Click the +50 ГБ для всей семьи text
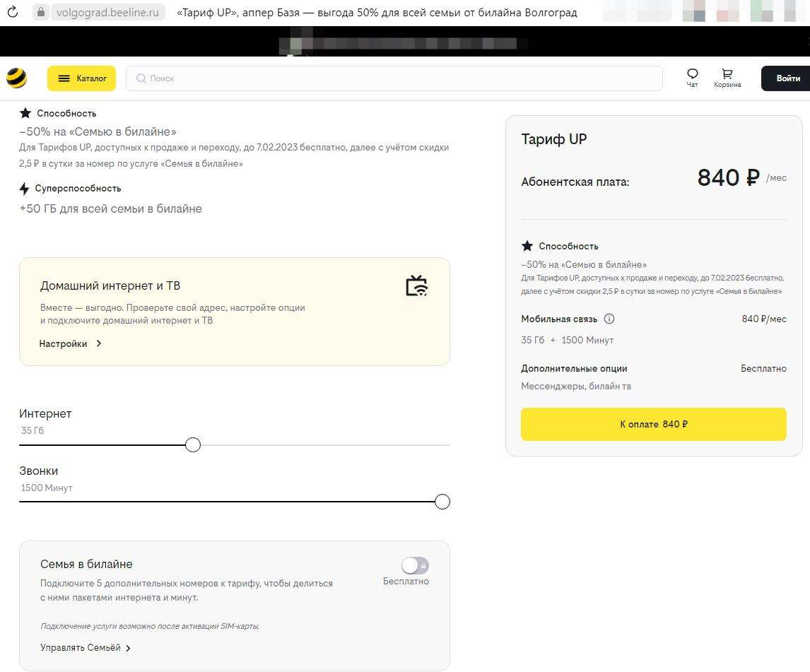 pos(110,208)
